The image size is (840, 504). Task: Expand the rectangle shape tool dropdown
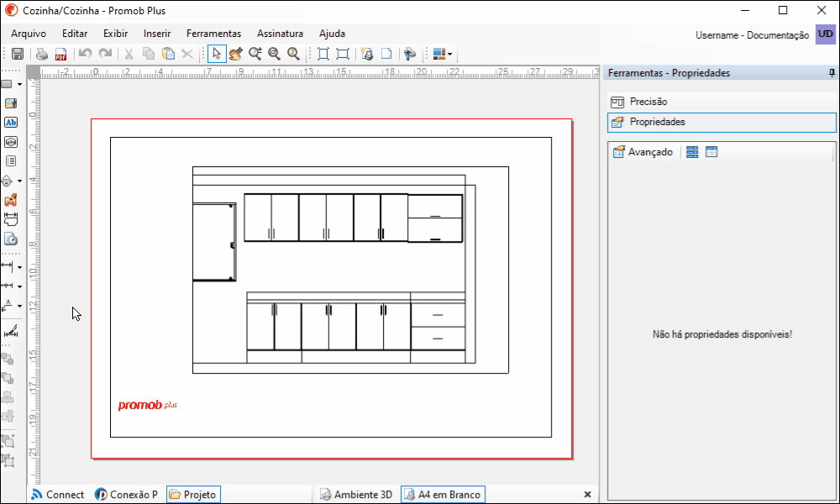pos(20,85)
